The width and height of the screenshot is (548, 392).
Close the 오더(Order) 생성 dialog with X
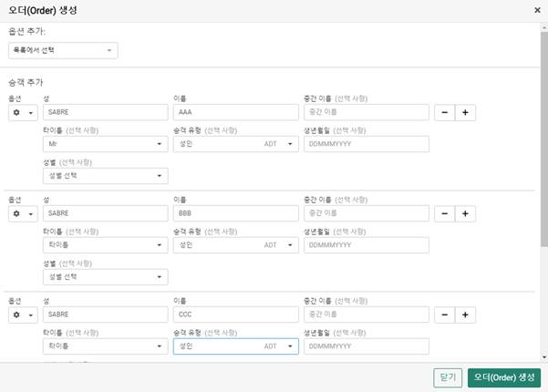[x=538, y=10]
